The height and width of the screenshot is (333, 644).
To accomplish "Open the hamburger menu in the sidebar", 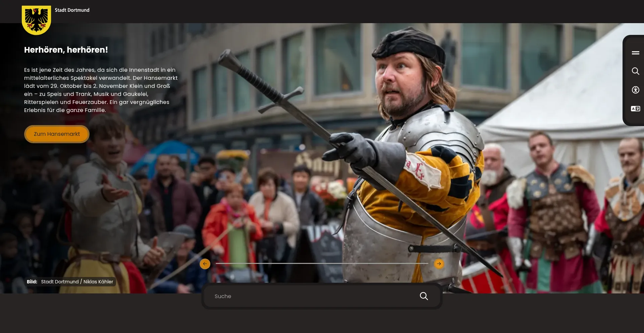I will [x=635, y=53].
